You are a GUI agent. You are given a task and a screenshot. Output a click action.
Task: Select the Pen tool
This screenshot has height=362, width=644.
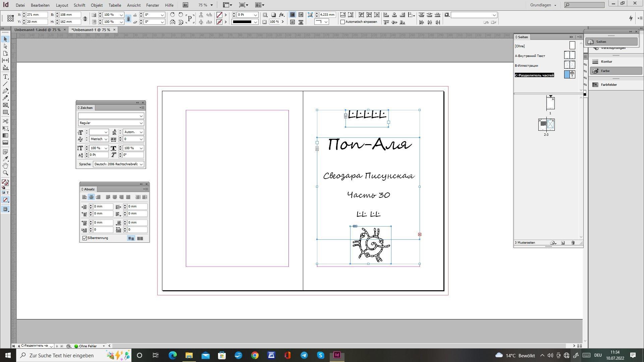pyautogui.click(x=5, y=91)
